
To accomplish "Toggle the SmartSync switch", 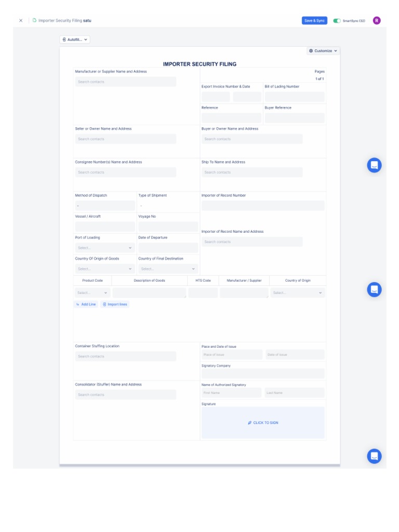I will (x=337, y=21).
